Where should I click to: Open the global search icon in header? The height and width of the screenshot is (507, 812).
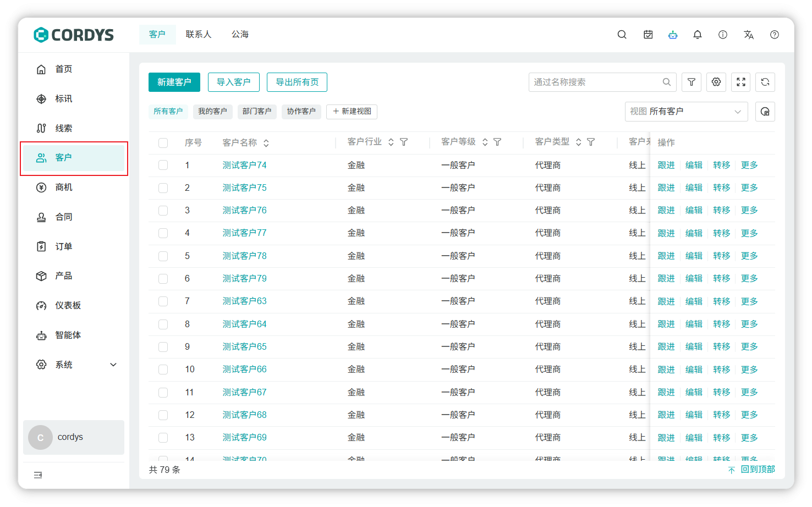pos(622,35)
